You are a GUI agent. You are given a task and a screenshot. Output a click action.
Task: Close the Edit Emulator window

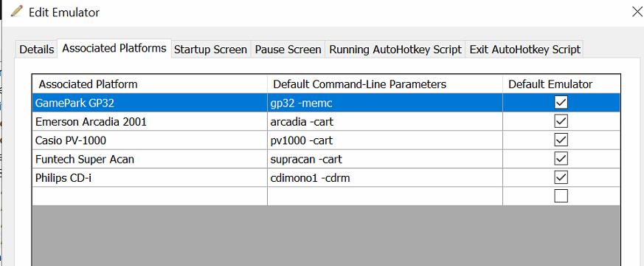(x=637, y=12)
